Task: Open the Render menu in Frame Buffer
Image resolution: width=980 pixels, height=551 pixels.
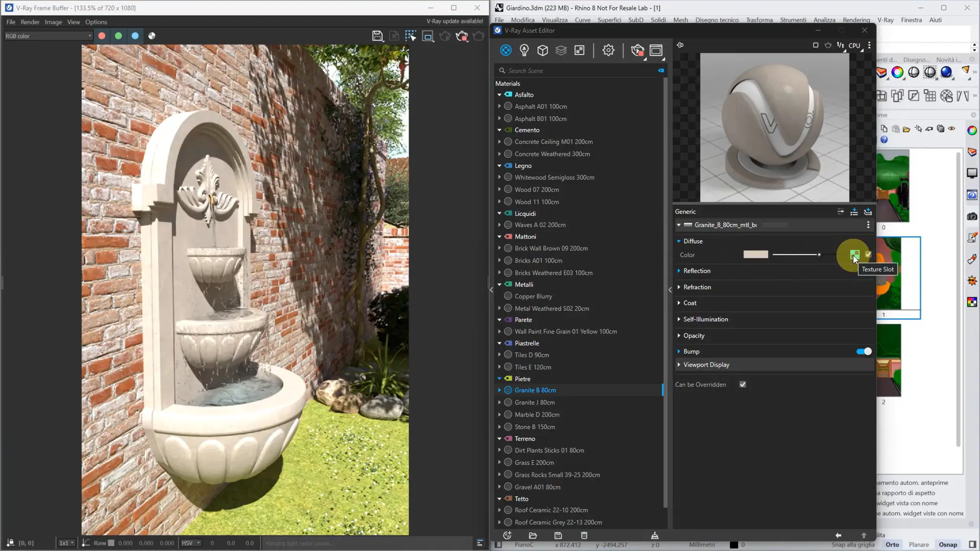Action: point(30,22)
